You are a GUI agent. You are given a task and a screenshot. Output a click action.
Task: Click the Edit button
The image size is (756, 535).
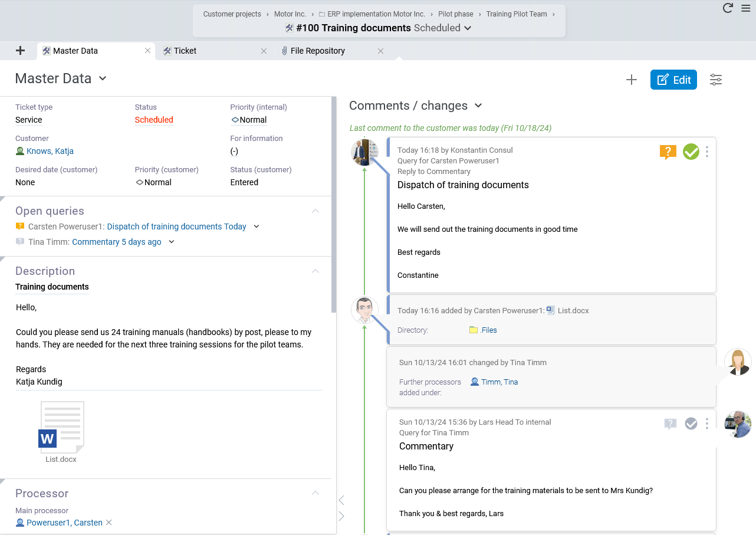pyautogui.click(x=673, y=80)
